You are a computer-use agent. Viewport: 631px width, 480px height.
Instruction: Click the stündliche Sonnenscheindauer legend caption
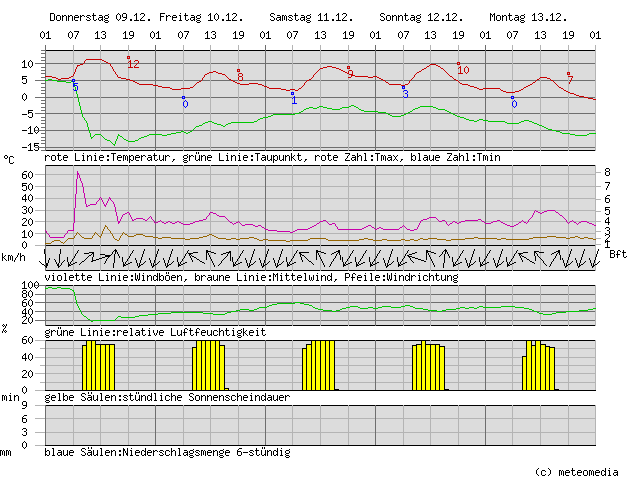tap(167, 397)
